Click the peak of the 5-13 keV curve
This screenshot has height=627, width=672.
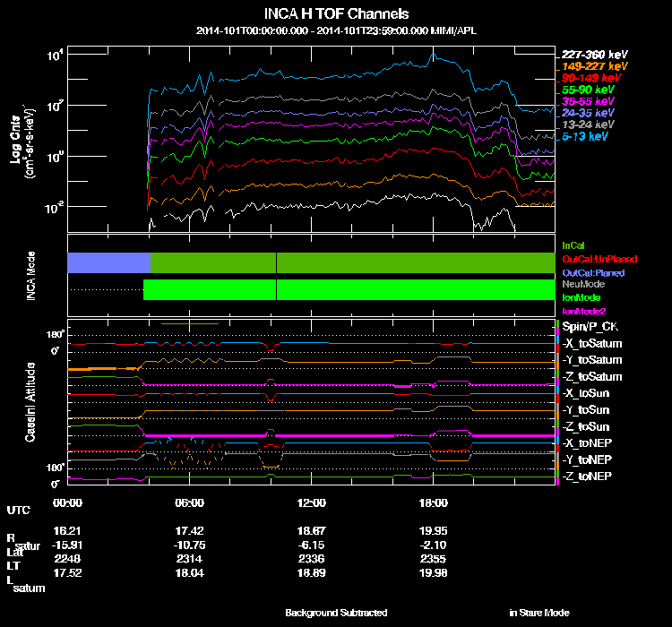tap(434, 54)
